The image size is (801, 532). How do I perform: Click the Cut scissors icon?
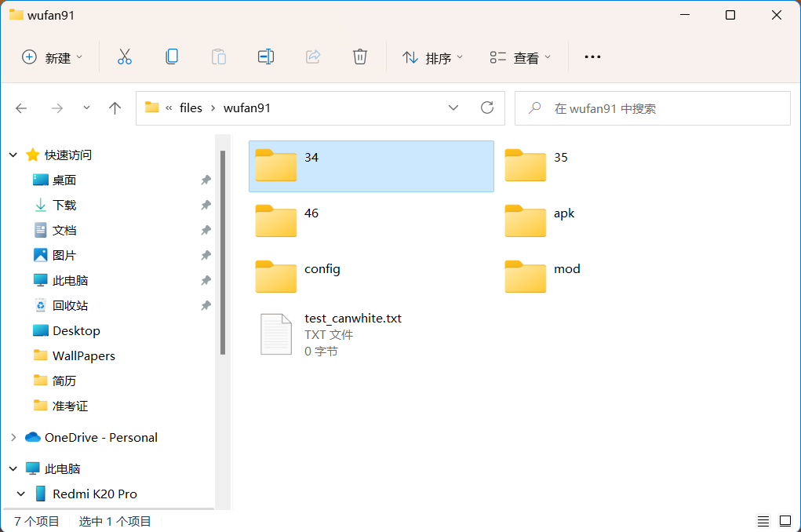[124, 56]
